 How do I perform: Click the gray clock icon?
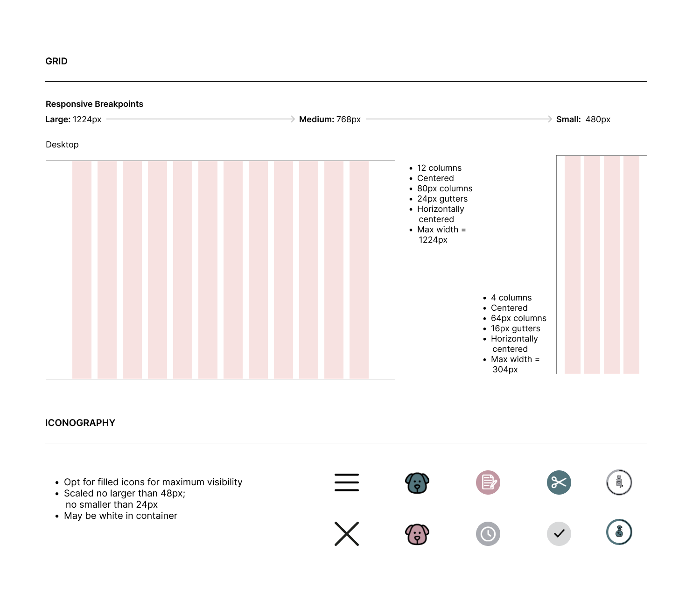pyautogui.click(x=488, y=534)
